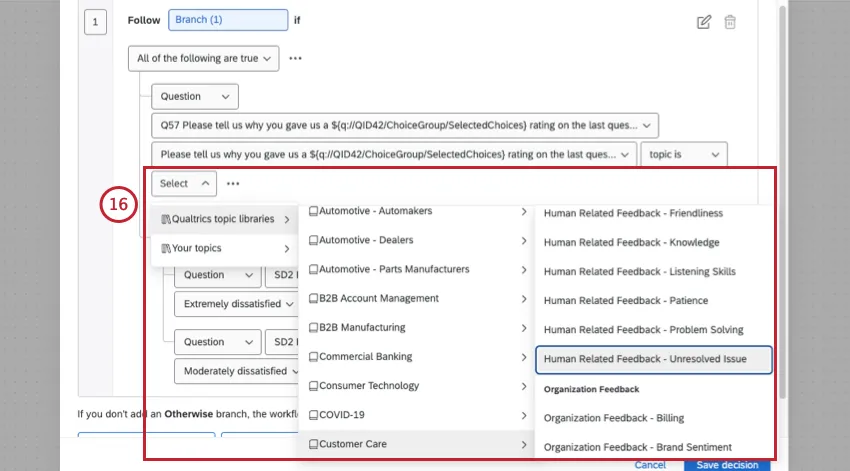The height and width of the screenshot is (471, 850).
Task: Open the 'topic is' operator dropdown
Action: (x=684, y=154)
